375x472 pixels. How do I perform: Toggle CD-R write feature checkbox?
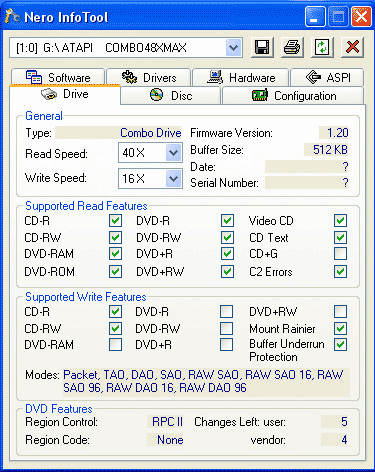click(115, 312)
